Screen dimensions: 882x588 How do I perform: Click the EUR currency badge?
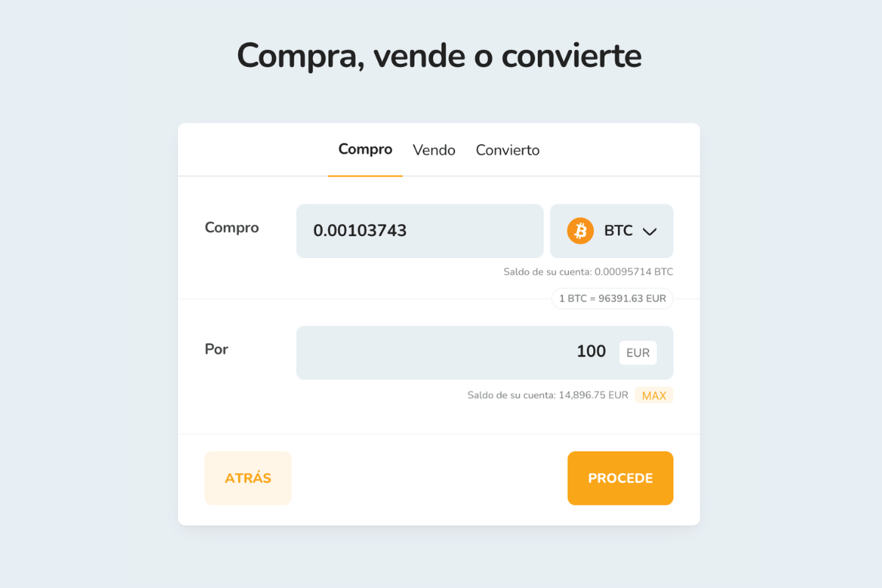pos(637,352)
